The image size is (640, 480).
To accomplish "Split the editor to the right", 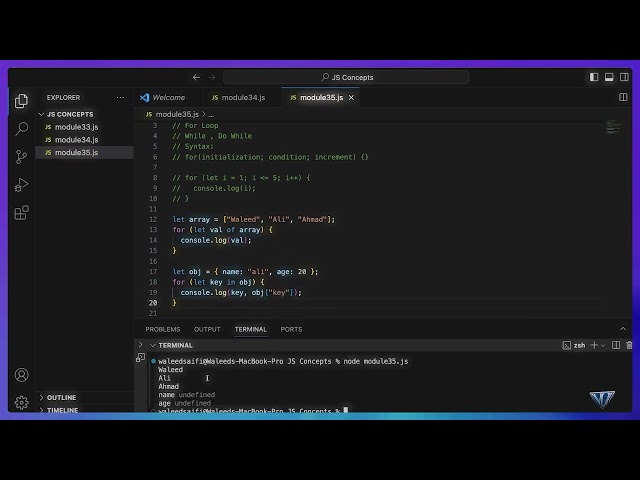I will pyautogui.click(x=623, y=97).
